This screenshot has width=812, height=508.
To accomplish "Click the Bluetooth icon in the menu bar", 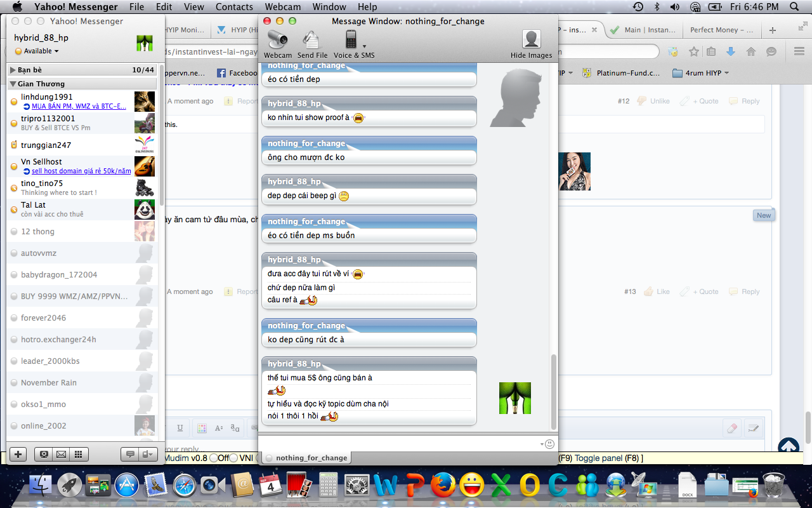I will point(657,7).
